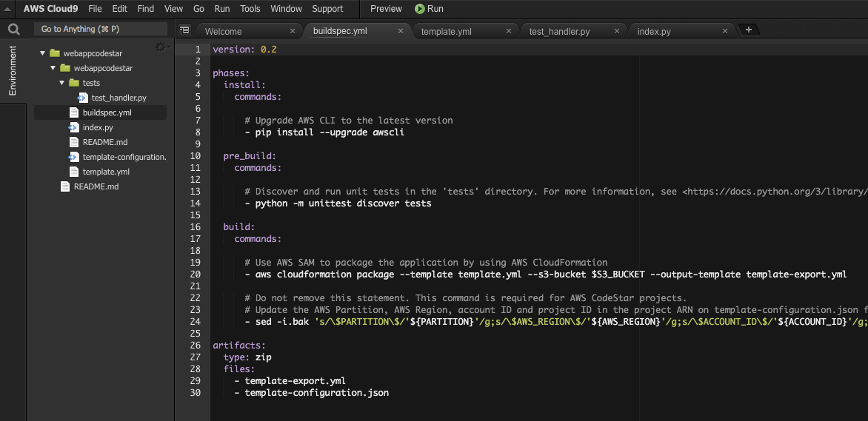Add a new tab with plus icon

pyautogui.click(x=749, y=30)
